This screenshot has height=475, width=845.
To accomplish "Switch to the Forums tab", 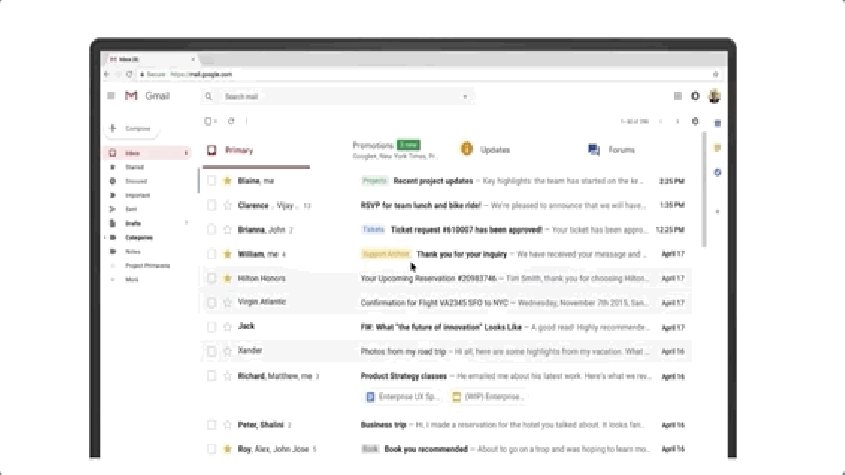I will (612, 150).
